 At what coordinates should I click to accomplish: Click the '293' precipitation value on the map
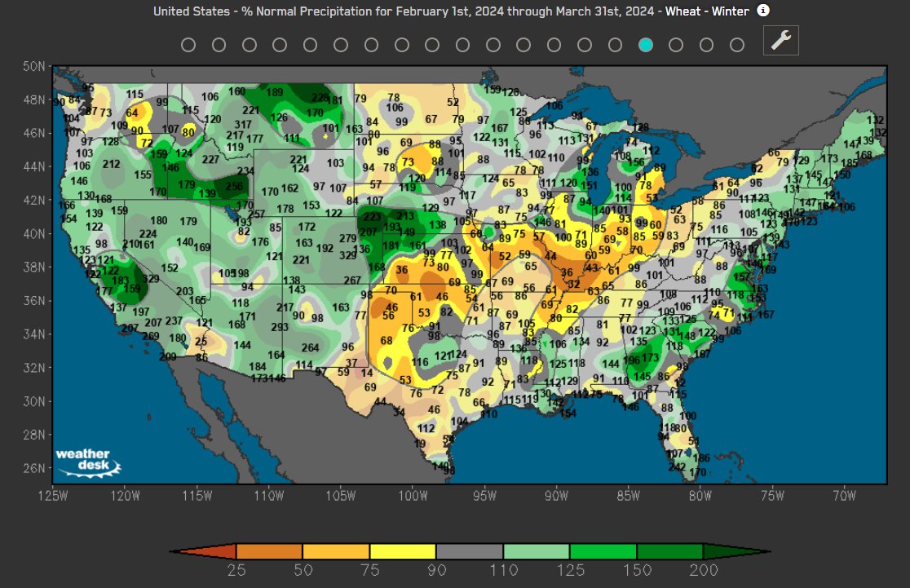[280, 327]
